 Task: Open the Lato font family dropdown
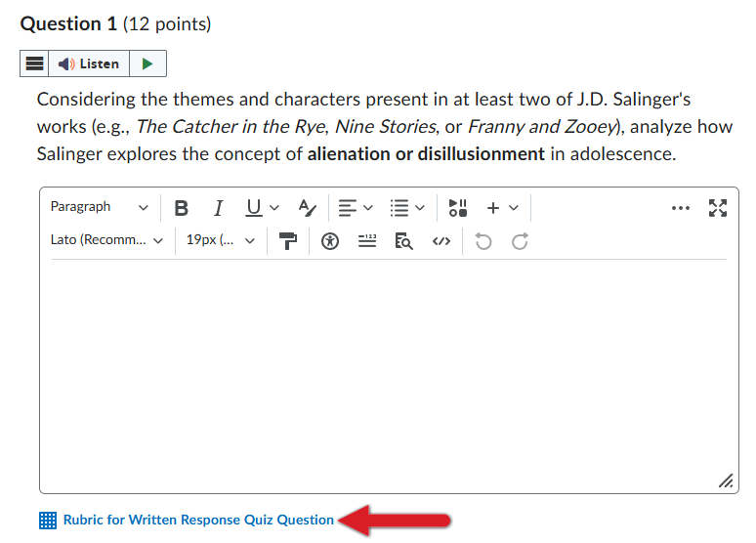(106, 241)
